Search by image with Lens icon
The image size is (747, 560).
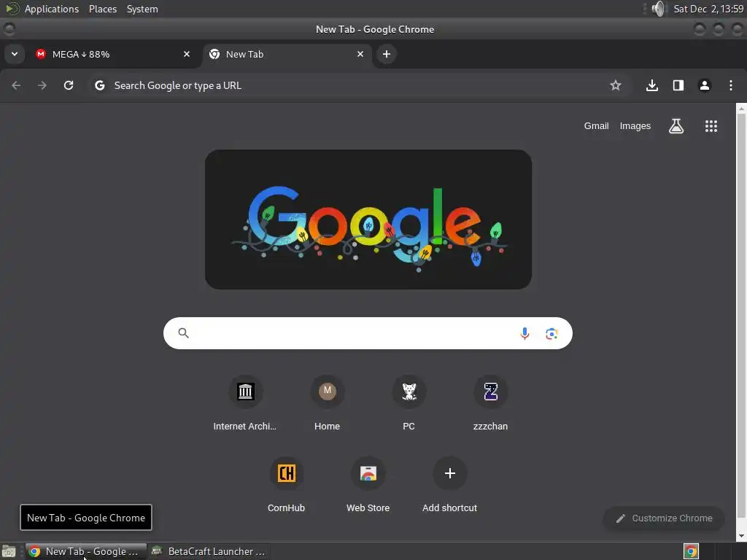tap(551, 334)
